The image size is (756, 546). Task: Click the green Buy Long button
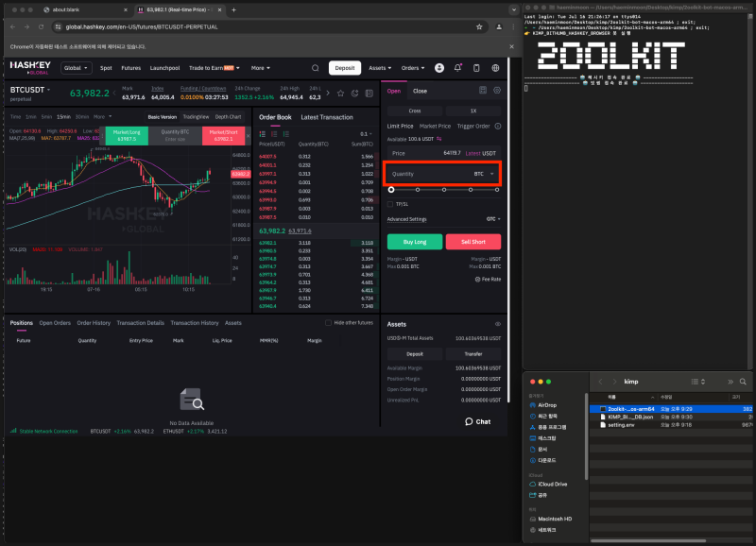[x=415, y=242]
